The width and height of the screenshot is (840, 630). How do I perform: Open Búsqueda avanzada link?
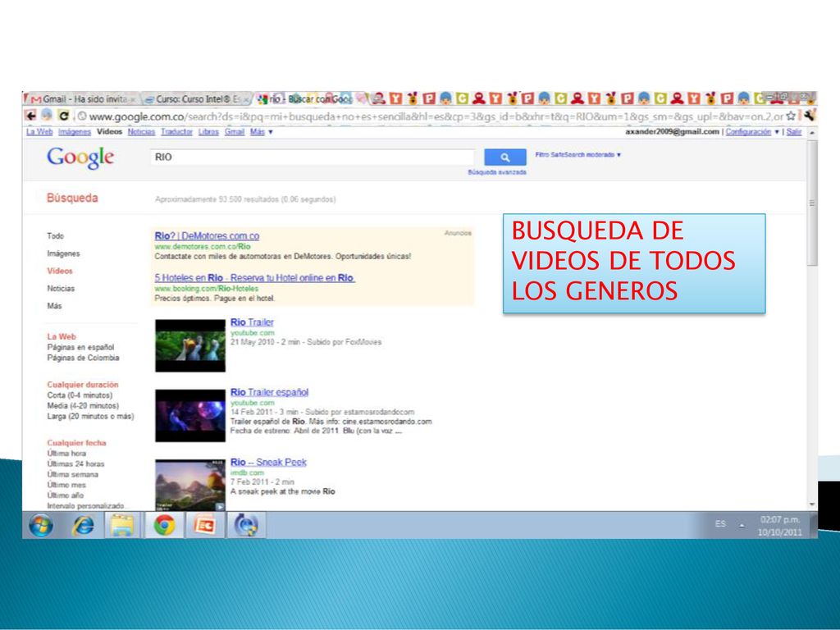click(497, 172)
